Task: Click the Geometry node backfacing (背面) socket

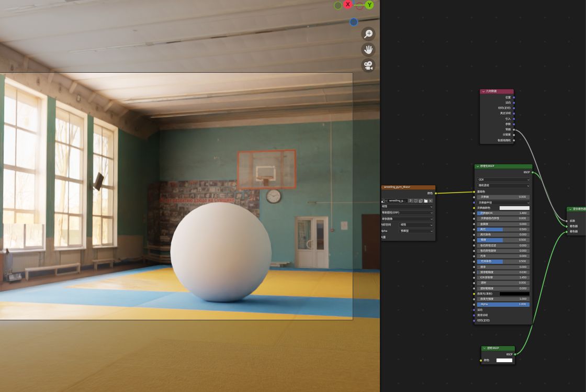Action: coord(514,130)
